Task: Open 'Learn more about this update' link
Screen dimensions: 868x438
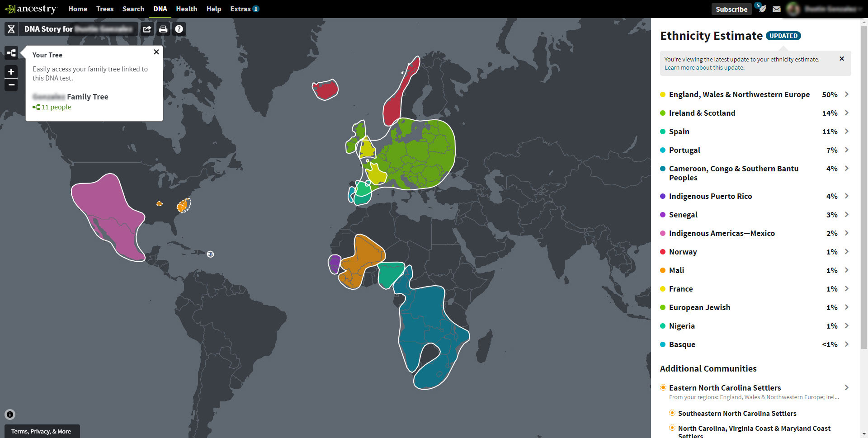Action: coord(704,68)
